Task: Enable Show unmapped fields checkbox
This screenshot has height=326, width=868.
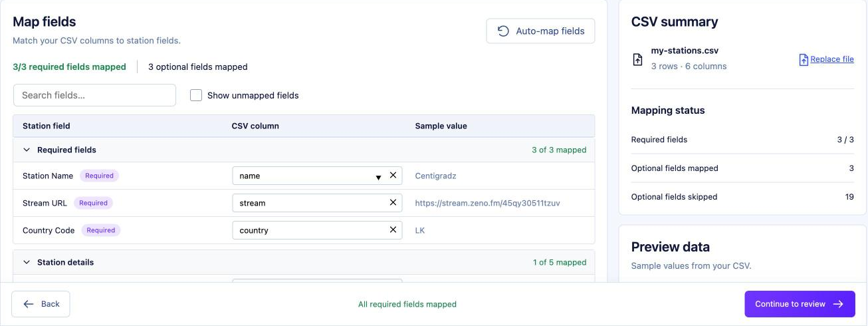Action: 196,95
